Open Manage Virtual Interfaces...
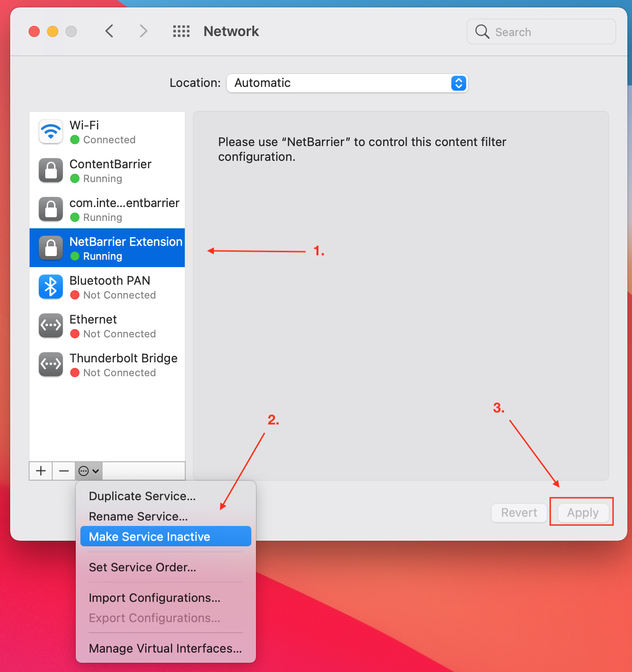 (165, 648)
